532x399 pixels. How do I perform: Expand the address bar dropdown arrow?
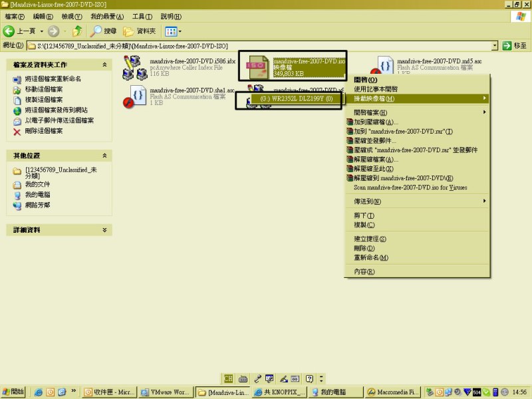(x=495, y=45)
